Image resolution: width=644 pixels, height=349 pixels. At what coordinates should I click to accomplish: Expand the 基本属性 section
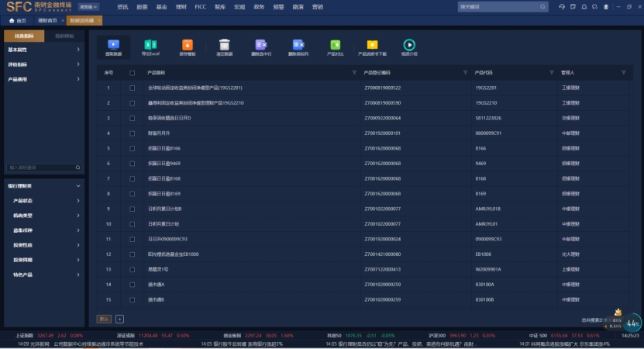[x=43, y=50]
